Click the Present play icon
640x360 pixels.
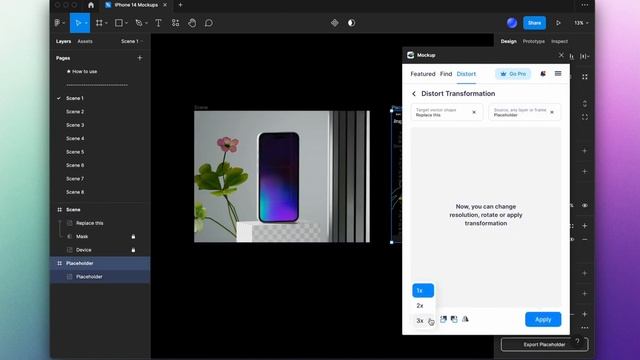[x=558, y=23]
